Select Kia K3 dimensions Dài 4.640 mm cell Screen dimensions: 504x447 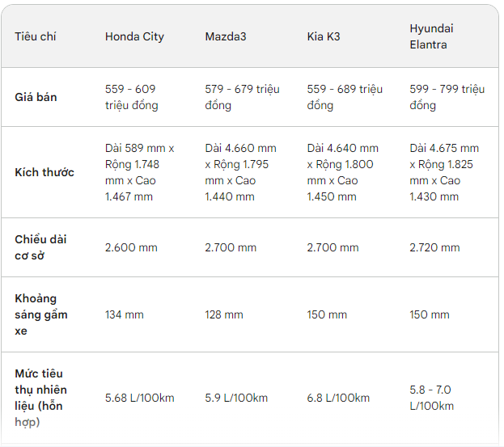point(343,172)
